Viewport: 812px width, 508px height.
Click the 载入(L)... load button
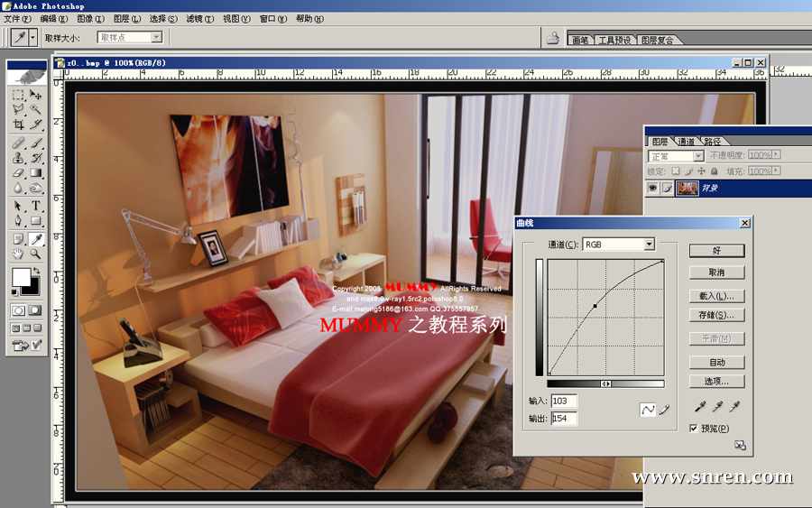[x=716, y=296]
